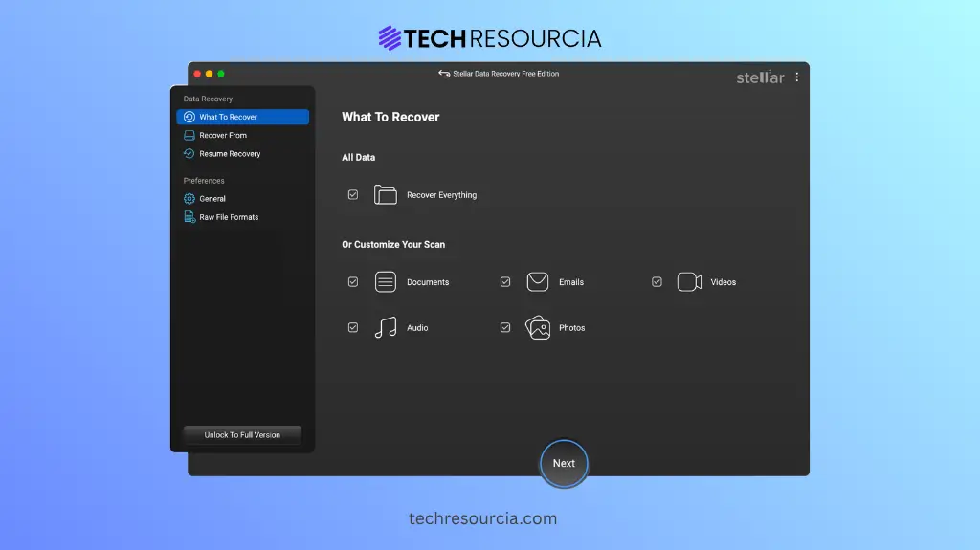Minimize window with yellow button
Screen dimensions: 980x550
210,74
